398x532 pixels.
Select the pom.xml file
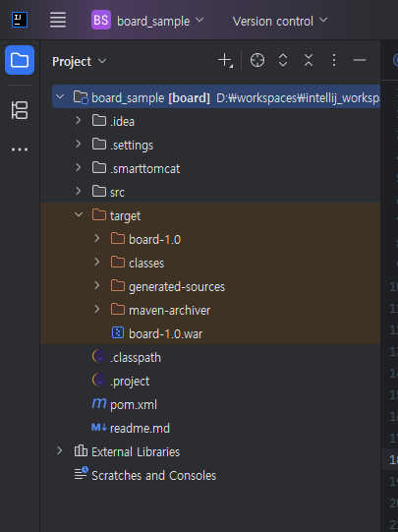point(124,404)
